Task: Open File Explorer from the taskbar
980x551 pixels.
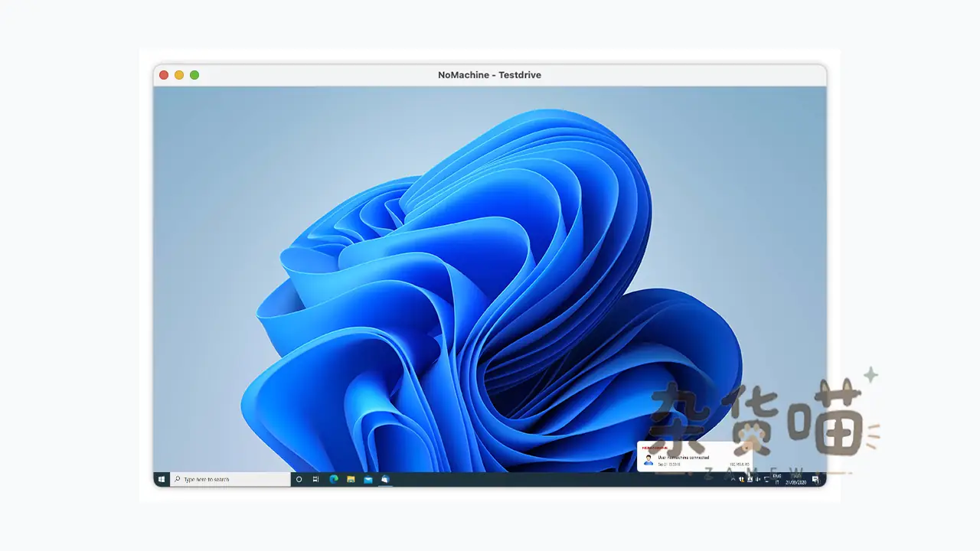Action: [351, 479]
